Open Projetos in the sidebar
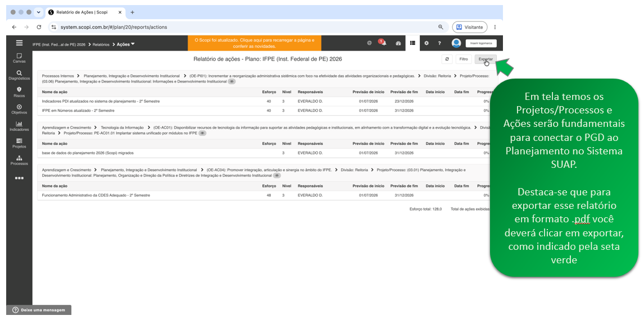Screen dimensions: 644x320 [19, 143]
